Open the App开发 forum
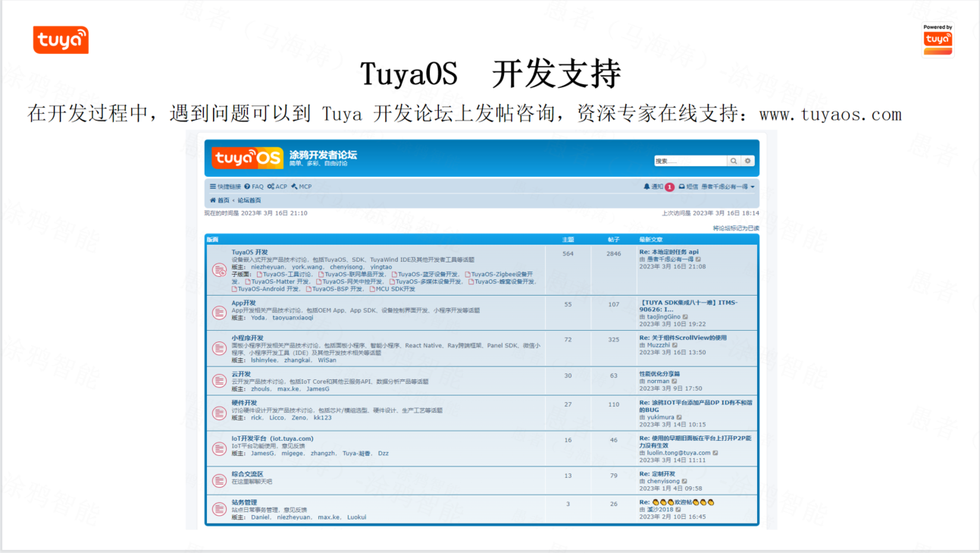Viewport: 980px width, 553px height. (x=244, y=303)
